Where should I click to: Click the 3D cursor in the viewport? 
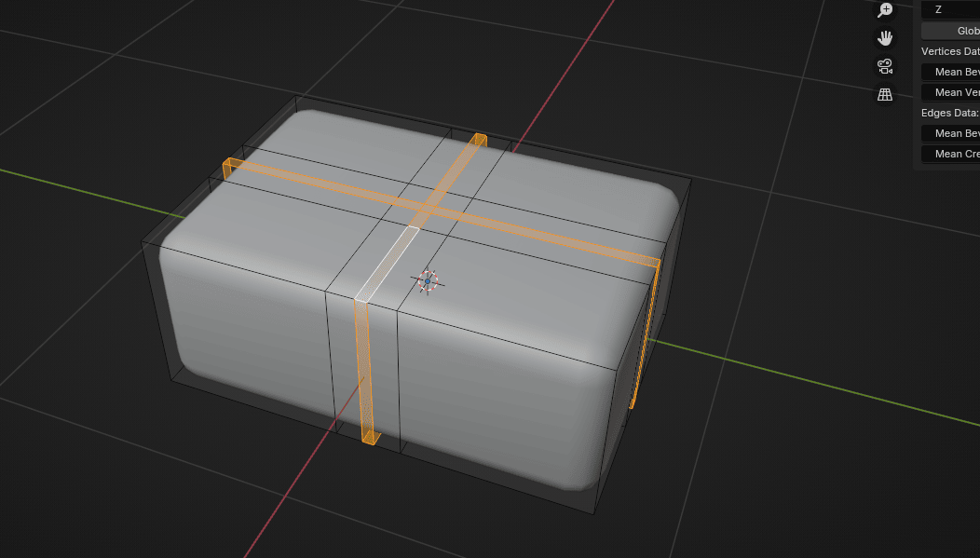tap(428, 280)
